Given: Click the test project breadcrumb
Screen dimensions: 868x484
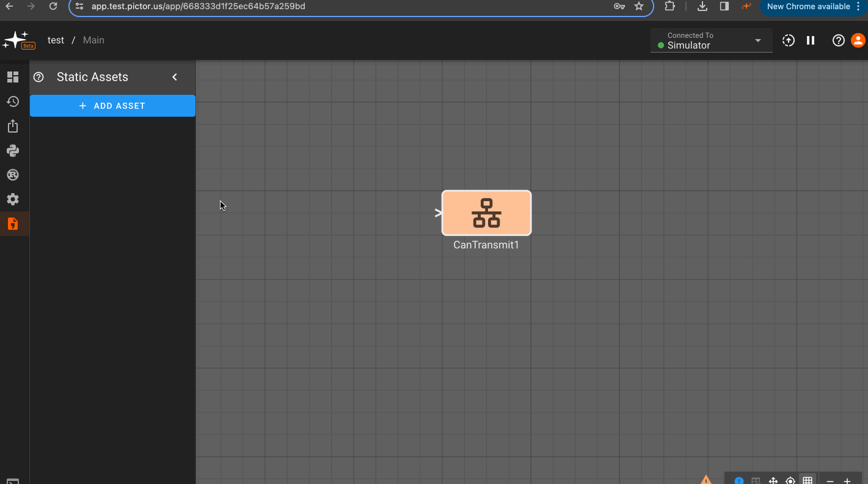Looking at the screenshot, I should 56,40.
